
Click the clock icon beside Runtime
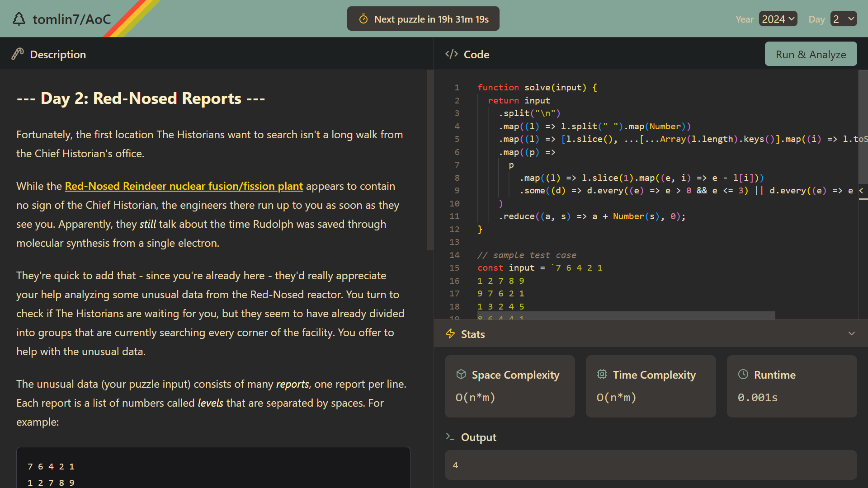(743, 375)
